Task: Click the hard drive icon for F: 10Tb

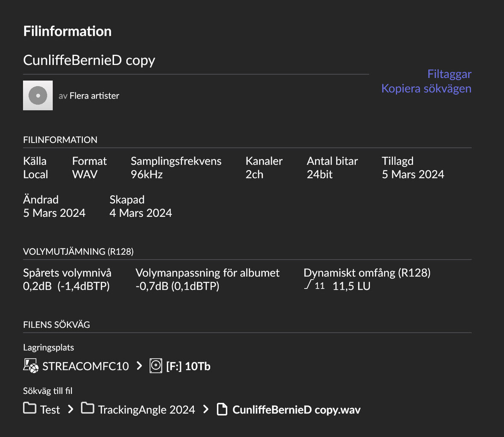Action: [156, 366]
